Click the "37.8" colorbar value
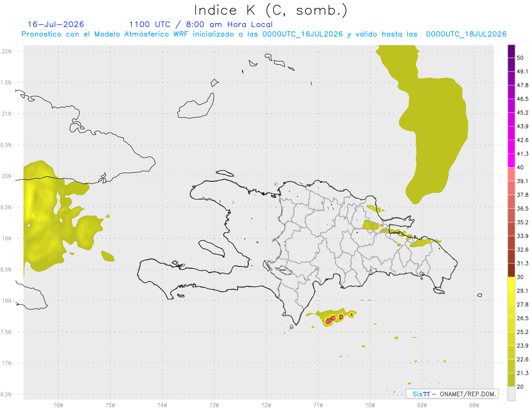Image resolution: width=532 pixels, height=411 pixels. 523,195
